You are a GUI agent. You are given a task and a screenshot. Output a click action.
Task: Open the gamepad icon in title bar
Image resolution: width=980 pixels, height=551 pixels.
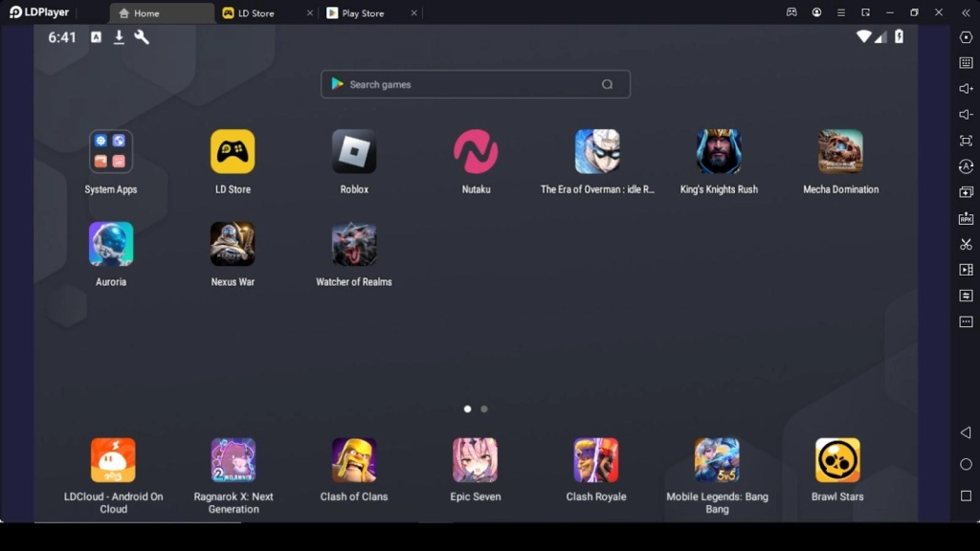[x=791, y=12]
